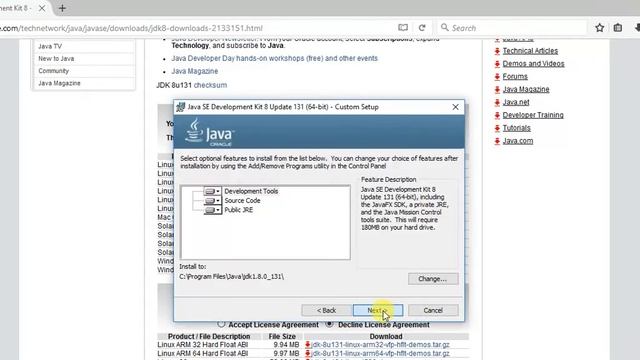Viewport: 640px width, 360px height.
Task: Click Linux ARM 32 Hard Float ABI text
Action: [x=203, y=345]
